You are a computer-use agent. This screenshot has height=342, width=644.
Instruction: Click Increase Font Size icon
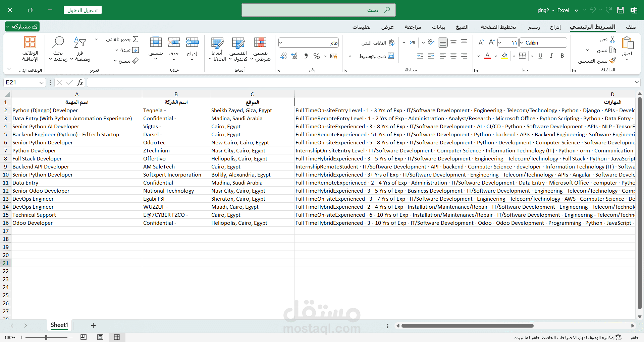492,42
